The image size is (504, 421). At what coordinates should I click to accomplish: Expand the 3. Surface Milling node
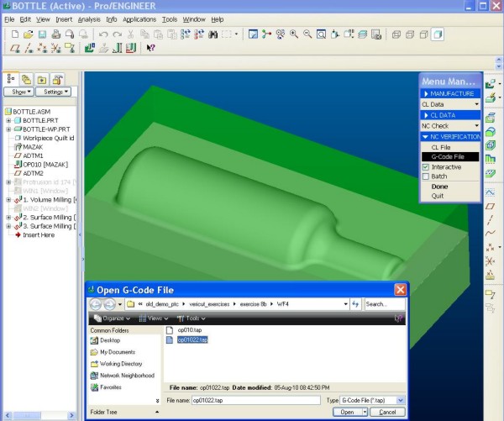coord(8,226)
